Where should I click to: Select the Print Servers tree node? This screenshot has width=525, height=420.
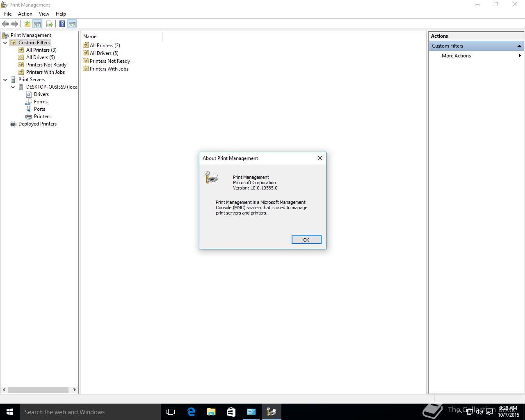(x=32, y=80)
